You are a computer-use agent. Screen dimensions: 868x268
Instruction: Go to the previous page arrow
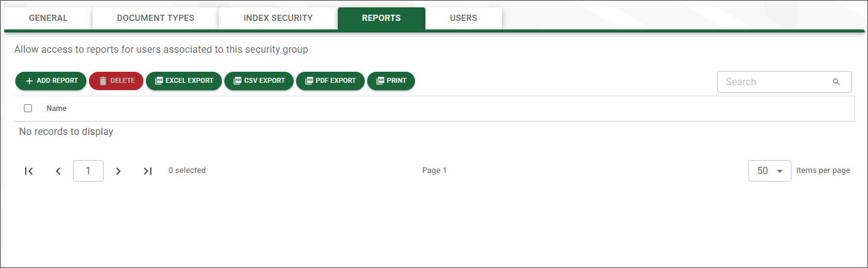pyautogui.click(x=58, y=171)
